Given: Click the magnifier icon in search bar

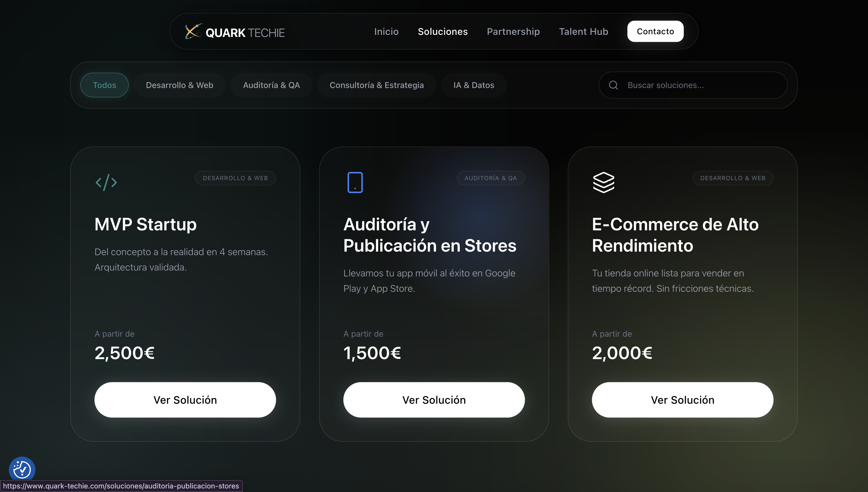Looking at the screenshot, I should point(613,85).
